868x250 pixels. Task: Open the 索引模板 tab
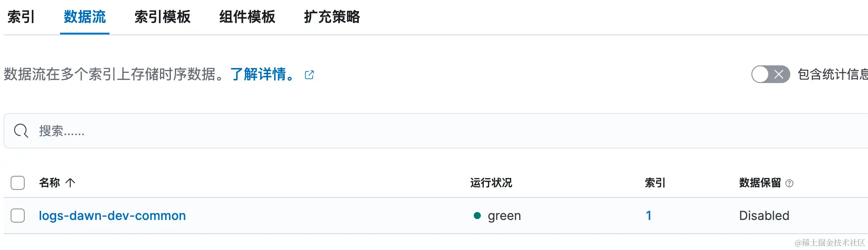pos(162,17)
